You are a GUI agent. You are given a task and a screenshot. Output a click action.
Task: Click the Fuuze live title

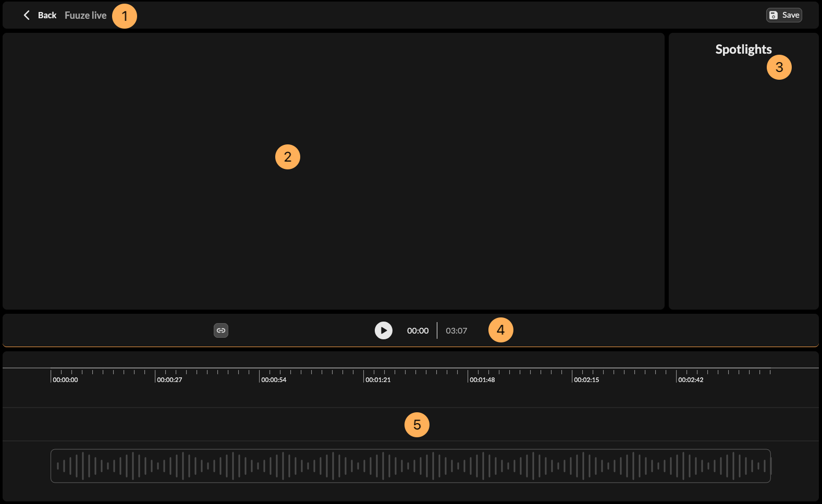click(85, 15)
